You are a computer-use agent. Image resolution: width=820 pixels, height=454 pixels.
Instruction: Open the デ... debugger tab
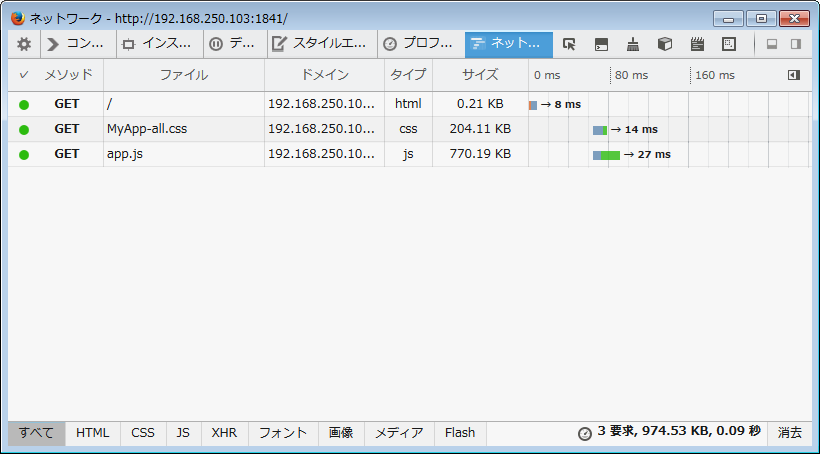[235, 44]
